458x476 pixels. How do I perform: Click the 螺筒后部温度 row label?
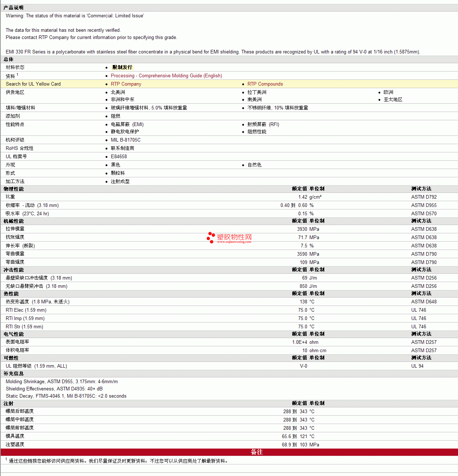point(20,411)
